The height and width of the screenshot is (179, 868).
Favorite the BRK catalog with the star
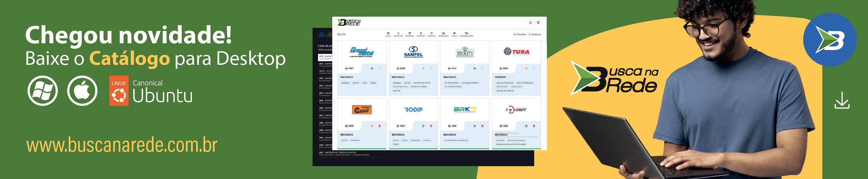pyautogui.click(x=475, y=126)
